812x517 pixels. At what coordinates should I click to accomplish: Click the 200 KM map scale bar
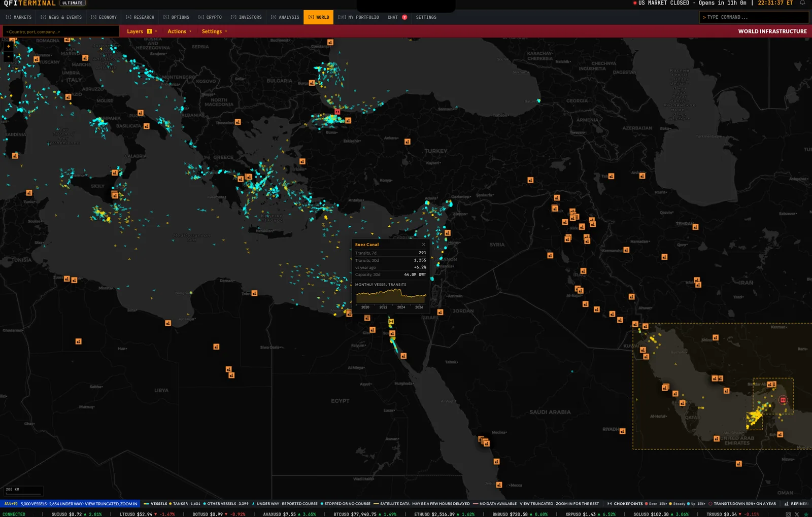coord(23,491)
